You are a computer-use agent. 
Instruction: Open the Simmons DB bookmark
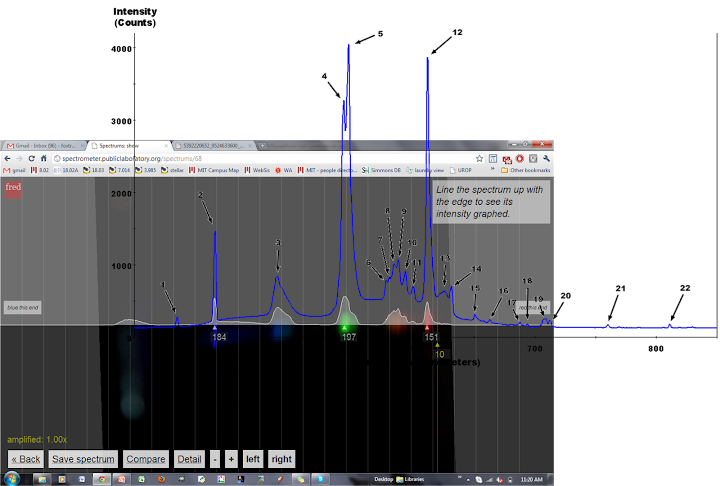[381, 170]
